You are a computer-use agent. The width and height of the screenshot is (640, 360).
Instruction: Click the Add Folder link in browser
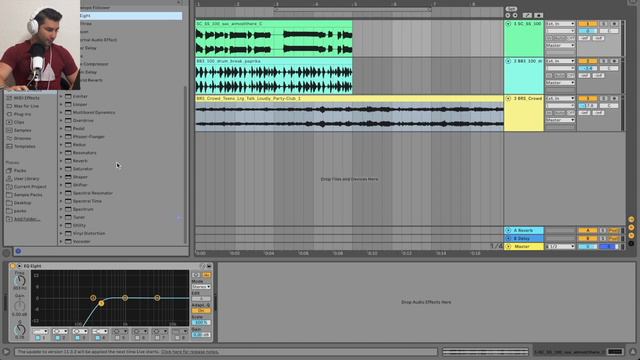pos(27,219)
